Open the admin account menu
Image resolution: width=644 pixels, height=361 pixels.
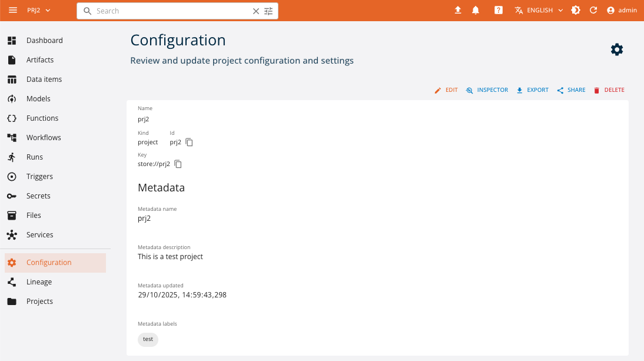pyautogui.click(x=622, y=10)
